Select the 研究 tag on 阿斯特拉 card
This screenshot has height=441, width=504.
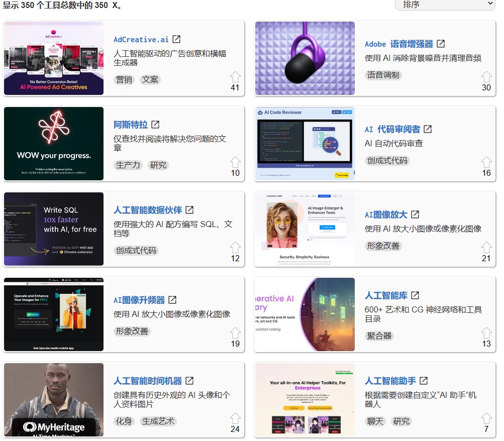click(158, 165)
